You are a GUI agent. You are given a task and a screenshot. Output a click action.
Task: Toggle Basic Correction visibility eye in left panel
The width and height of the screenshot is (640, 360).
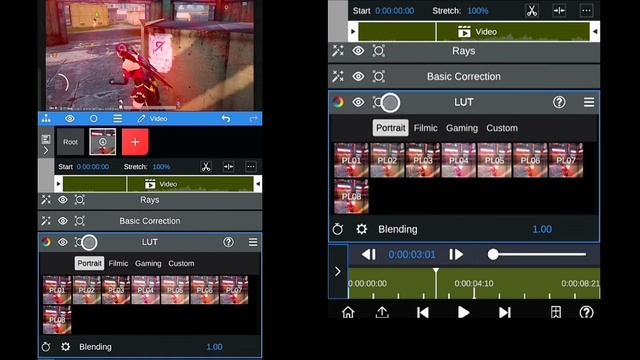pos(62,221)
